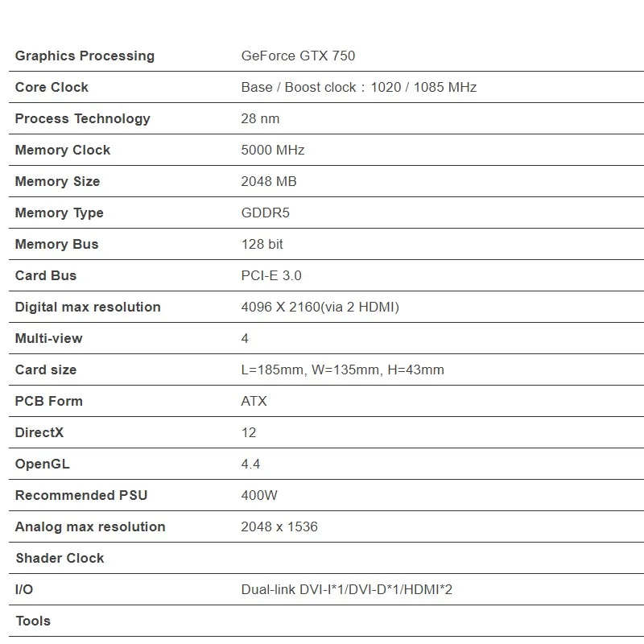644x644 pixels.
Task: Select the 4096 X 2160 digital resolution value
Action: click(x=320, y=307)
